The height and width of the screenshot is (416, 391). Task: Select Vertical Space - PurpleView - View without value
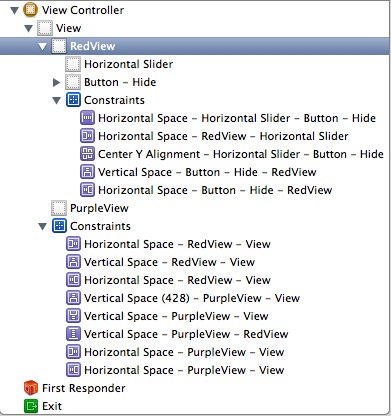[x=176, y=316]
